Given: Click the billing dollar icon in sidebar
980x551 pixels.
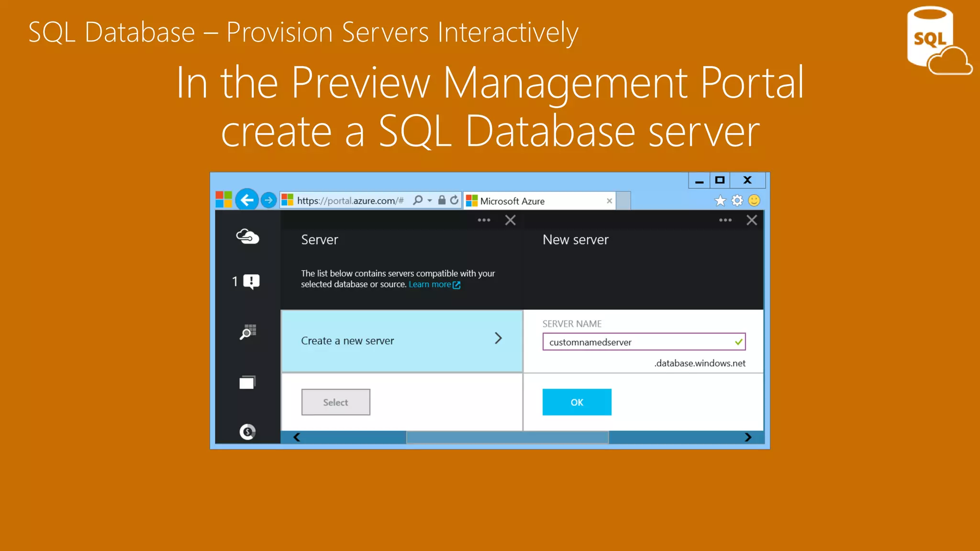Looking at the screenshot, I should click(247, 432).
